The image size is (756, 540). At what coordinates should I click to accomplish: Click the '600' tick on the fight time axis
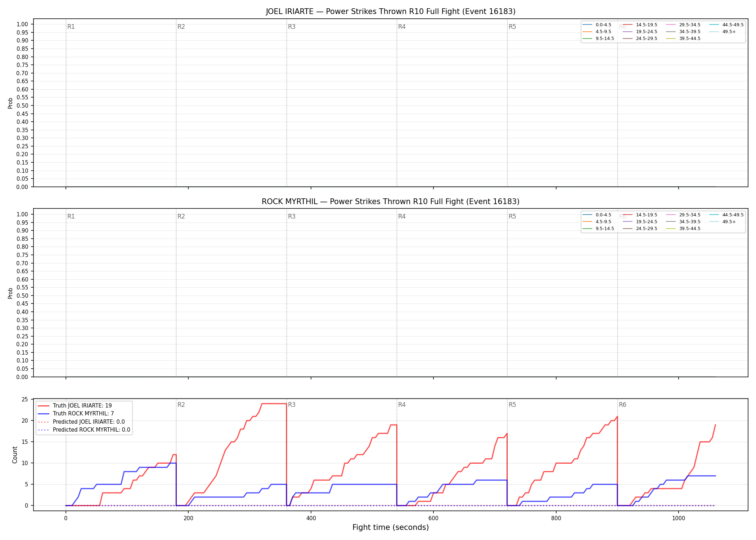[x=433, y=518]
